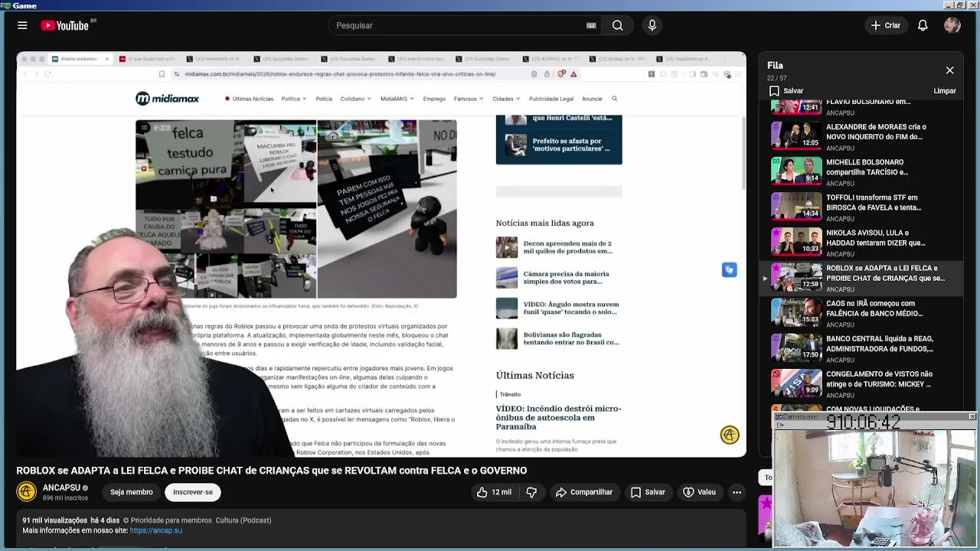
Task: Expand the Política dropdown in video page
Action: click(293, 99)
